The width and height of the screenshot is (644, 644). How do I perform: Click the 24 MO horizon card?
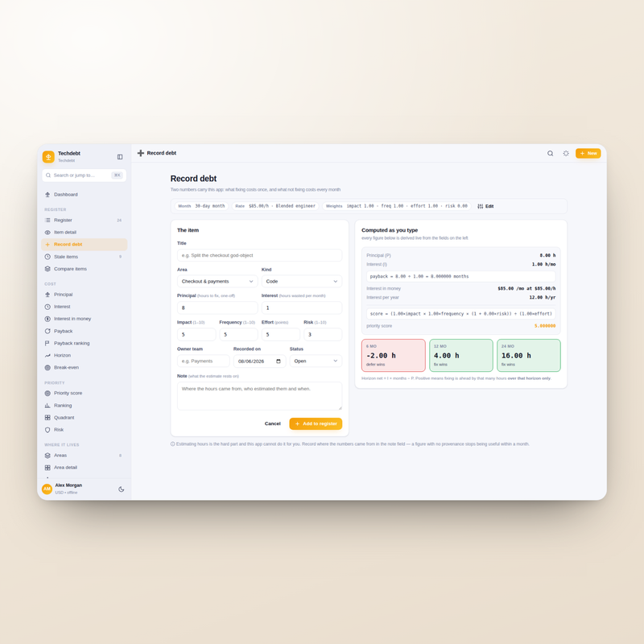click(x=529, y=355)
